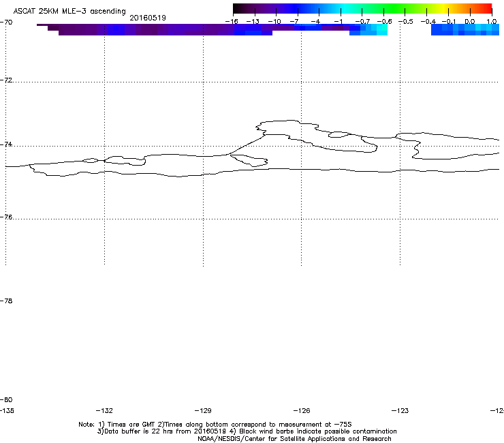Click the -4 color scale label

[317, 22]
